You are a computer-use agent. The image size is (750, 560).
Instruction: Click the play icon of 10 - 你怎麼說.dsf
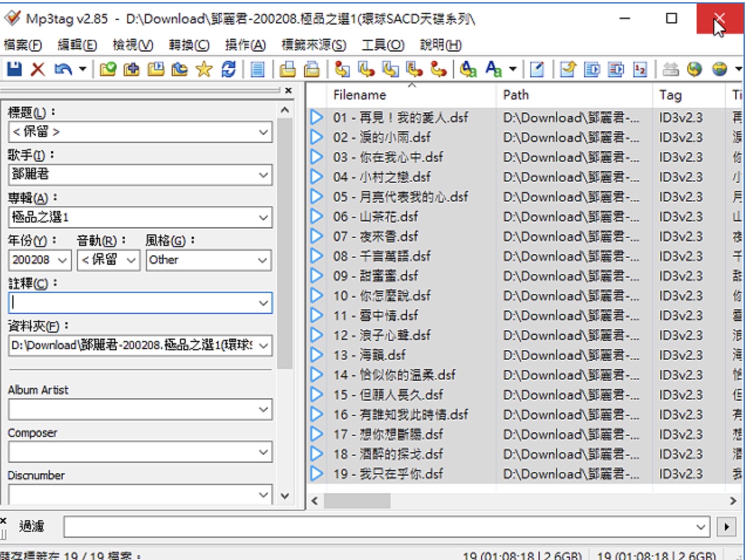point(316,295)
